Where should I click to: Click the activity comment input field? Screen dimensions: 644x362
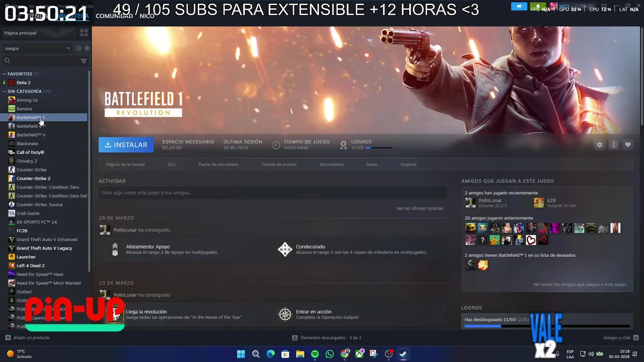click(x=273, y=193)
